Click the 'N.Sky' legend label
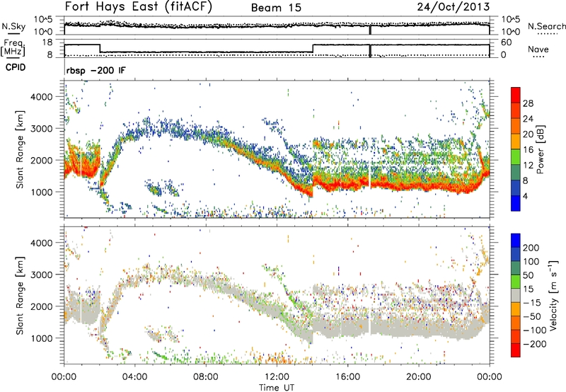The width and height of the screenshot is (566, 392). click(13, 26)
